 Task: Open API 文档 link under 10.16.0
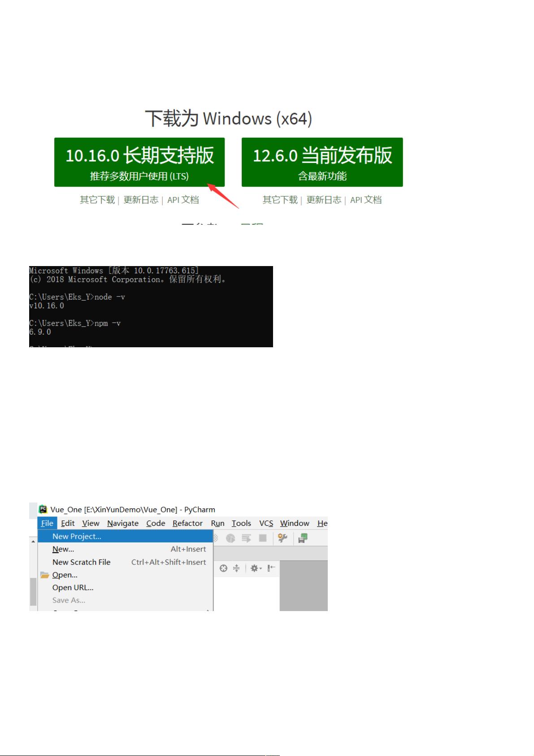[183, 200]
